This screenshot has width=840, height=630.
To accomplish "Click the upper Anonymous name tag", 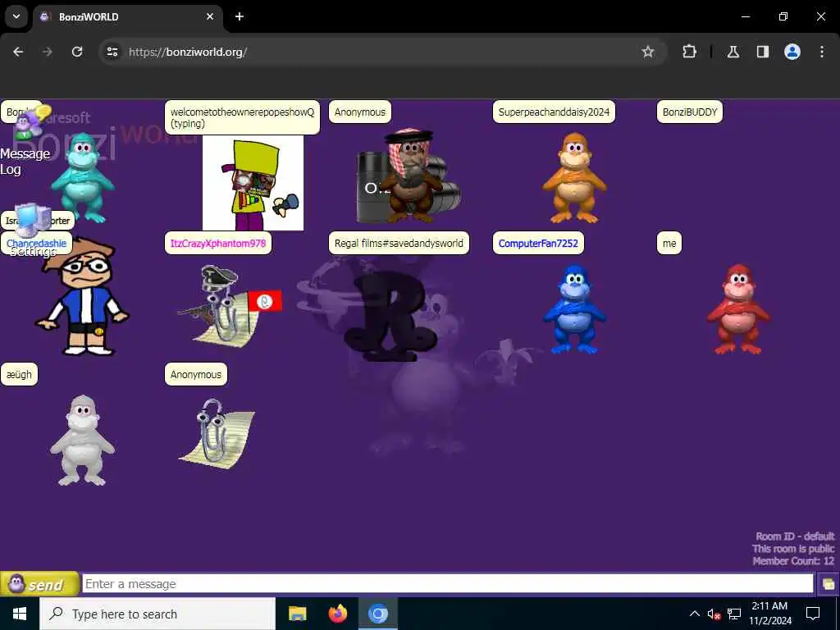I will 360,112.
